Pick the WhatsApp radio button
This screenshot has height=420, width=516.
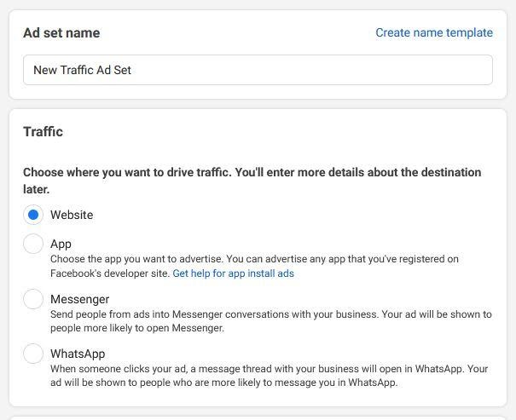coord(33,354)
